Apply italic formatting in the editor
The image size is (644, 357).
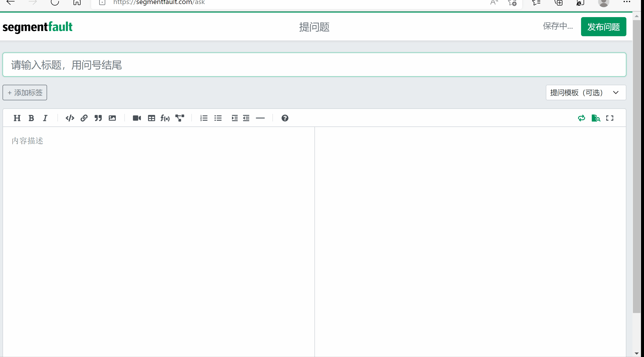pyautogui.click(x=45, y=118)
